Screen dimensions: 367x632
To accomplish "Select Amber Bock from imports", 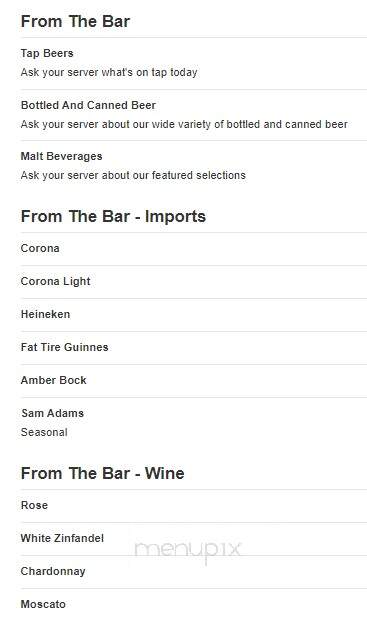I will pos(54,380).
